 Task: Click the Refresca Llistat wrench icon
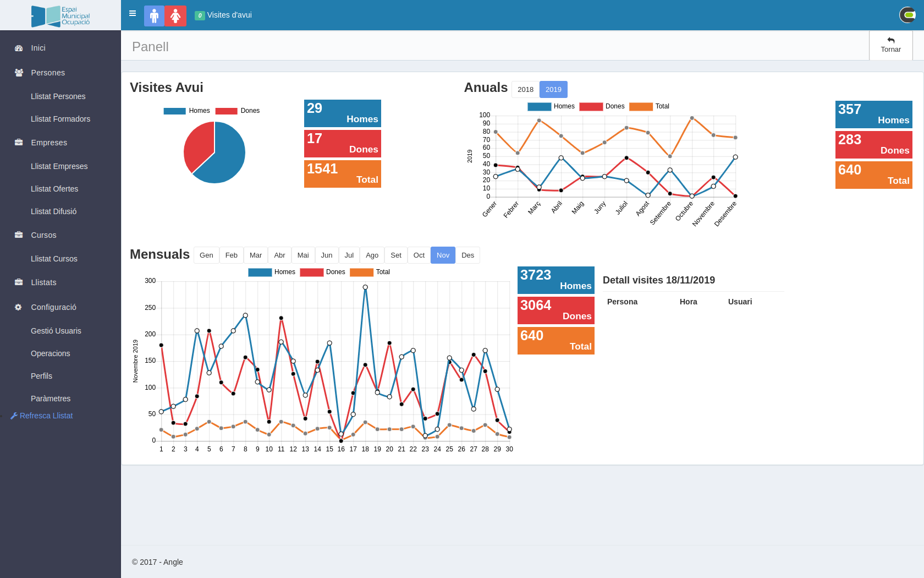[14, 416]
